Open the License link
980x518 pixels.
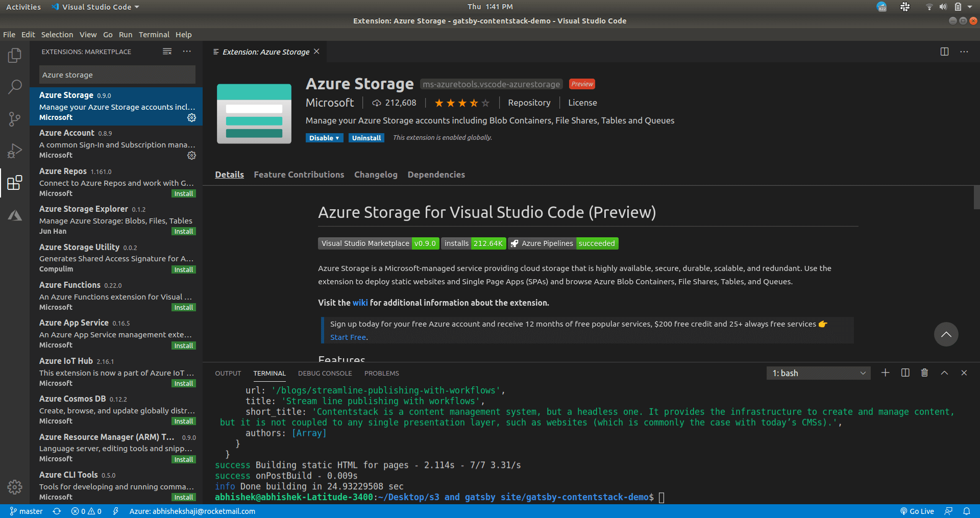click(x=582, y=103)
